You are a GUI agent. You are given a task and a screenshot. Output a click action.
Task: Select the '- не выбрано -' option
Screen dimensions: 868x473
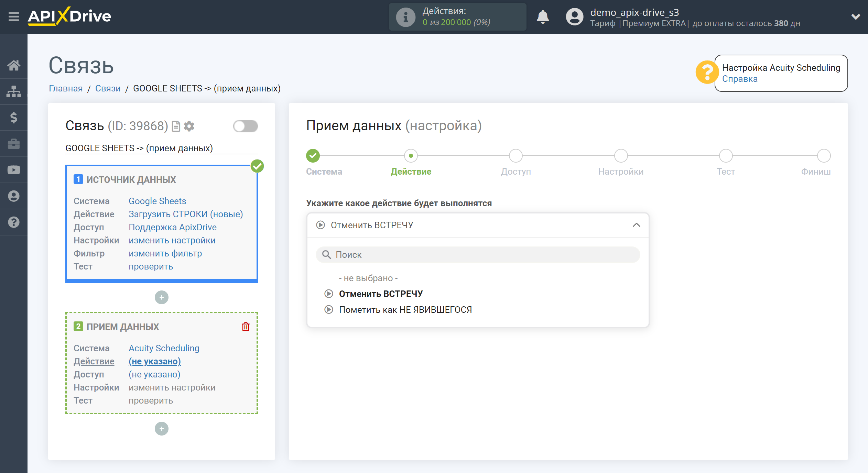(368, 278)
